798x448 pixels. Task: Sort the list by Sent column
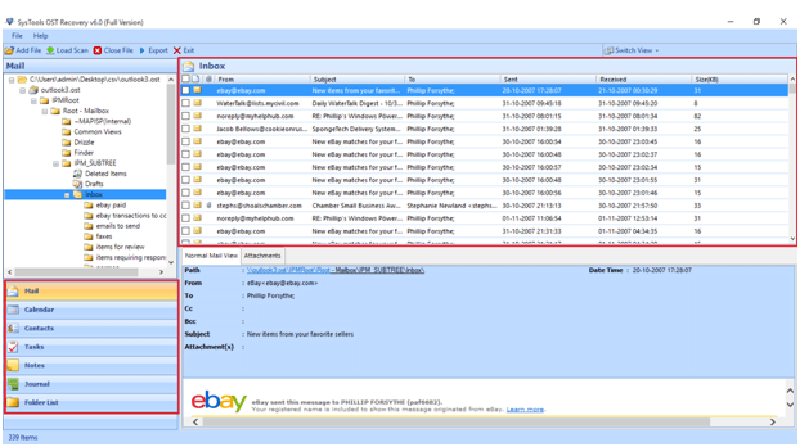coord(548,79)
